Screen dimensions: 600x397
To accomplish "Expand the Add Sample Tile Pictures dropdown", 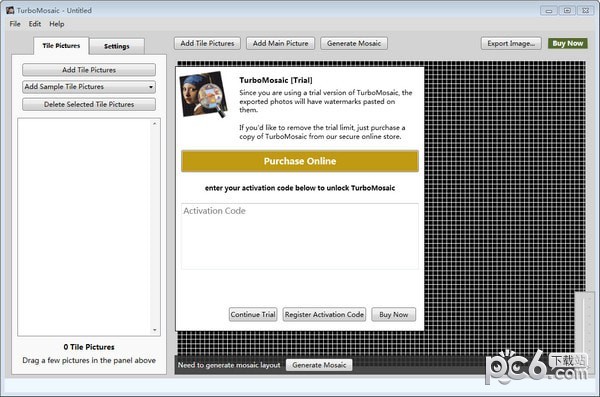I will (x=89, y=87).
